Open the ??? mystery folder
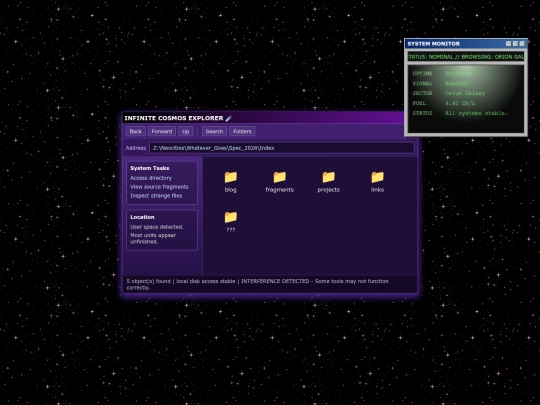540x405 pixels. (230, 221)
